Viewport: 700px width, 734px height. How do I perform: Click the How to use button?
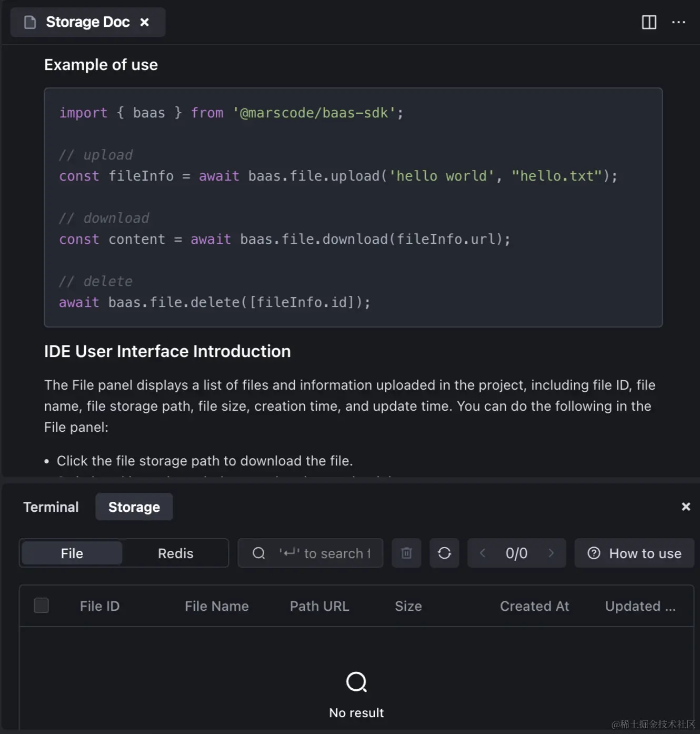634,553
